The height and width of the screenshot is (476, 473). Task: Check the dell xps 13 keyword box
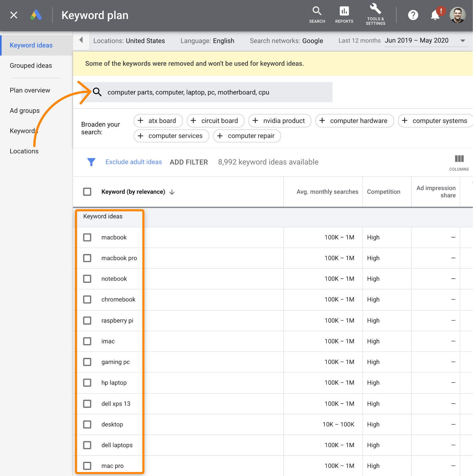coord(87,404)
